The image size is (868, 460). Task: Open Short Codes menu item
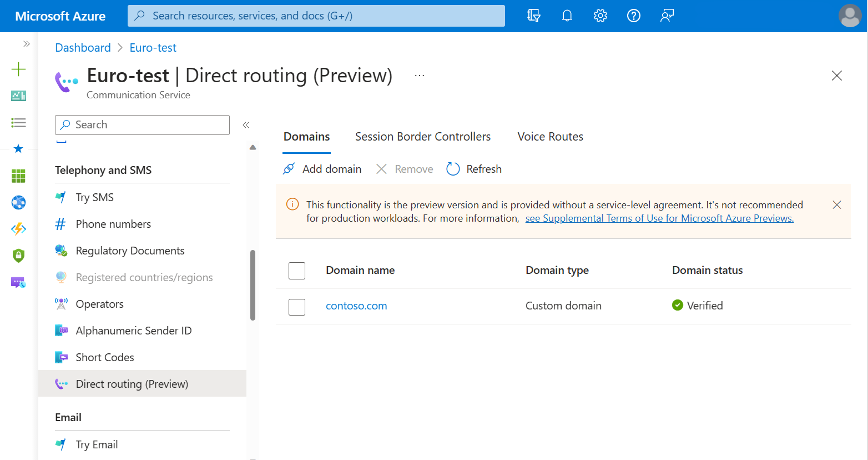[142, 357]
